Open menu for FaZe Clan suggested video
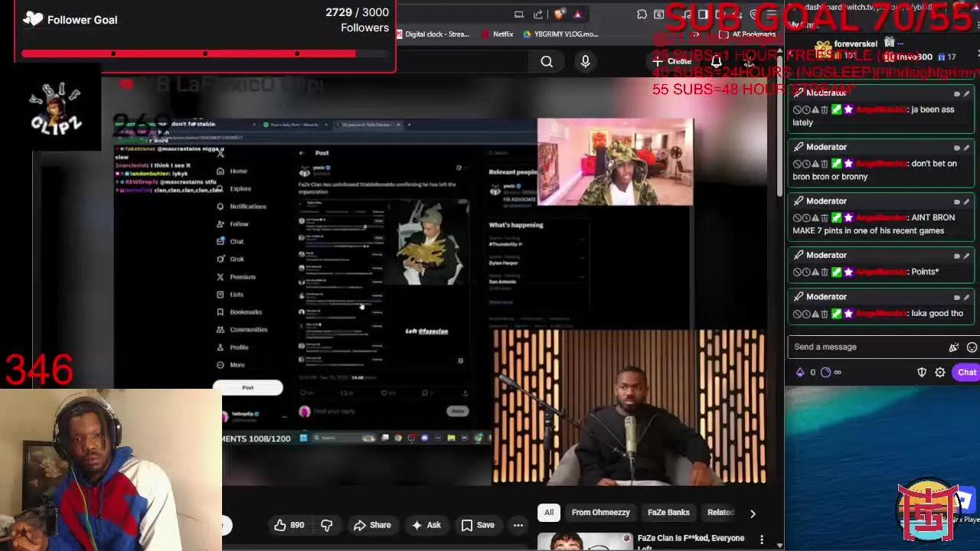This screenshot has height=551, width=980. (762, 541)
